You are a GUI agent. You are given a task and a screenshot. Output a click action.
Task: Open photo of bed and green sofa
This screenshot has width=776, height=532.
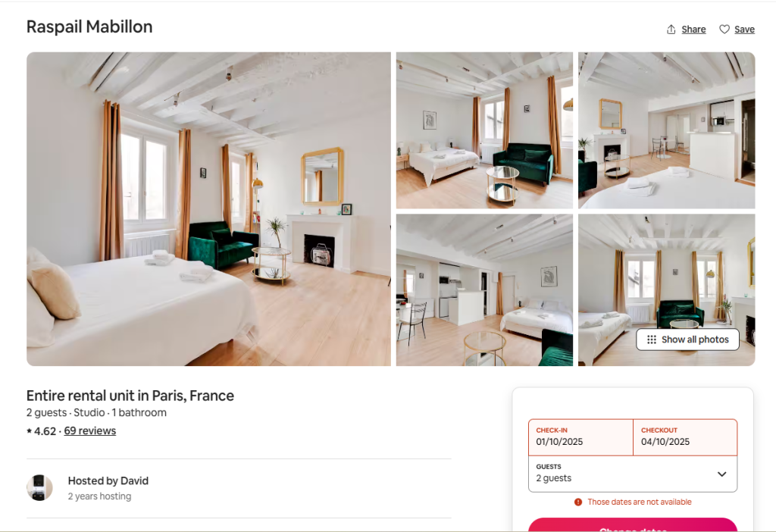tap(484, 130)
